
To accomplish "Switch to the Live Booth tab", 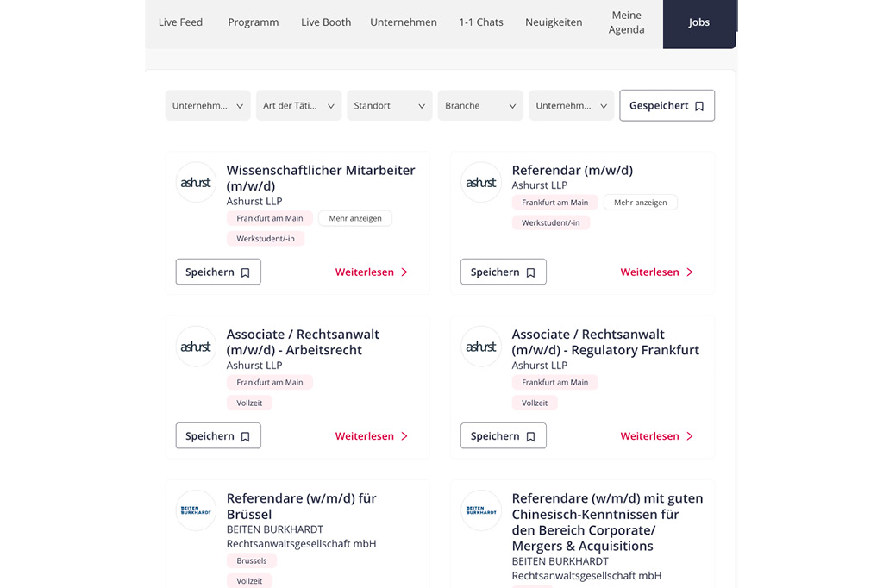I will click(x=326, y=22).
